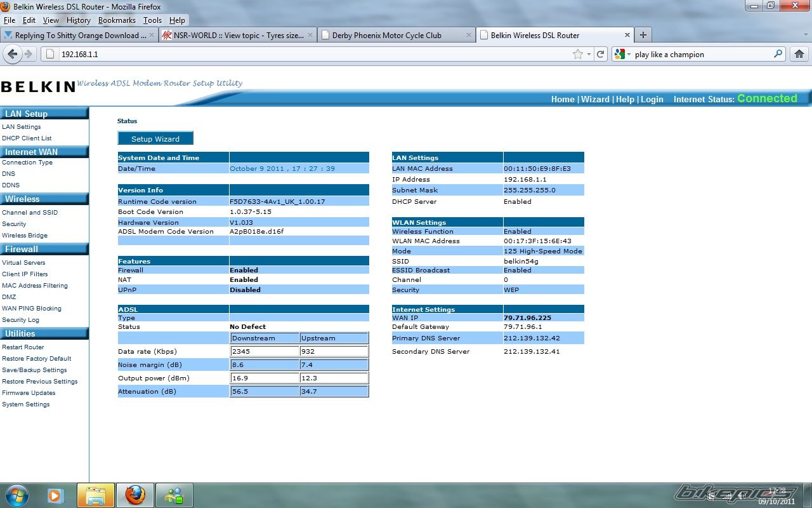Open a new tab with plus button
812x508 pixels.
(x=643, y=35)
